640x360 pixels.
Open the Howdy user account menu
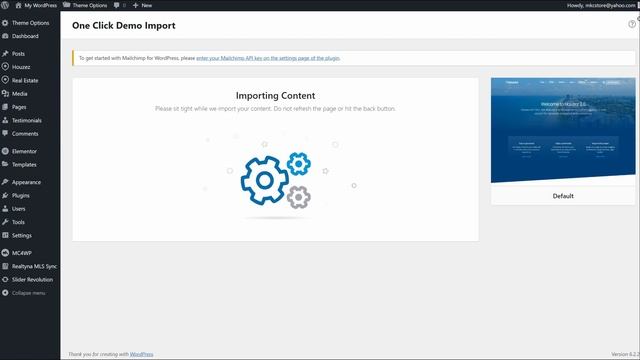click(602, 5)
